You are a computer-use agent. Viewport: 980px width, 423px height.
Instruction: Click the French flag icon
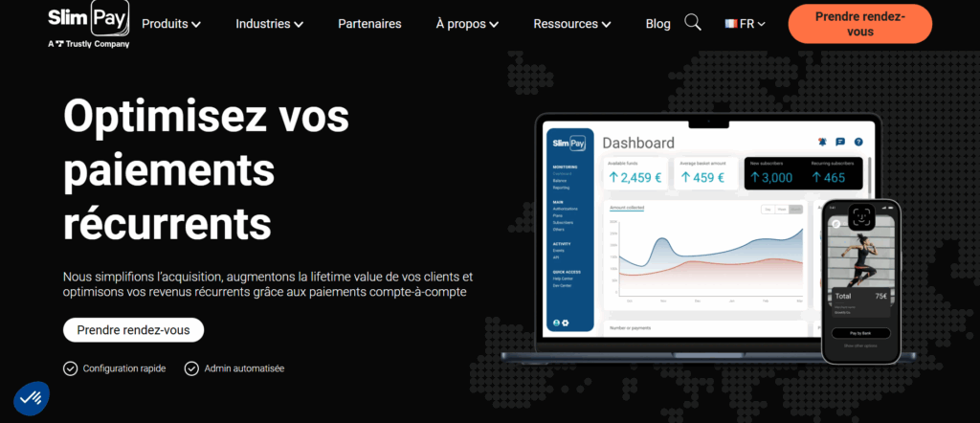[730, 24]
